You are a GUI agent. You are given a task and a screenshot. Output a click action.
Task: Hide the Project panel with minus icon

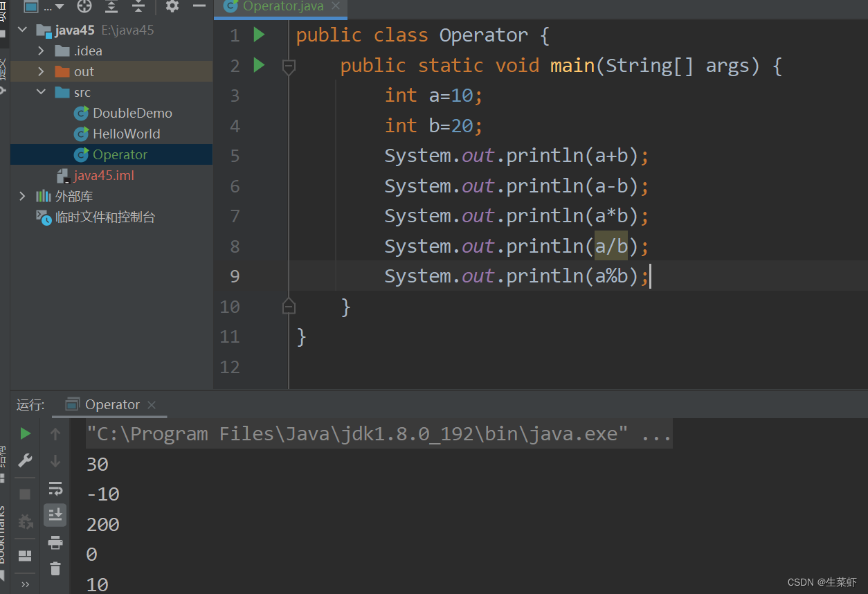pyautogui.click(x=199, y=6)
